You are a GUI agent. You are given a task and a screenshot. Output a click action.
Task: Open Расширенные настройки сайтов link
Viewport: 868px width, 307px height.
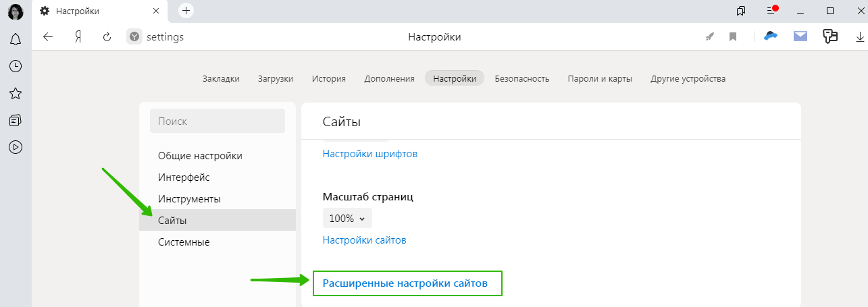click(x=405, y=283)
